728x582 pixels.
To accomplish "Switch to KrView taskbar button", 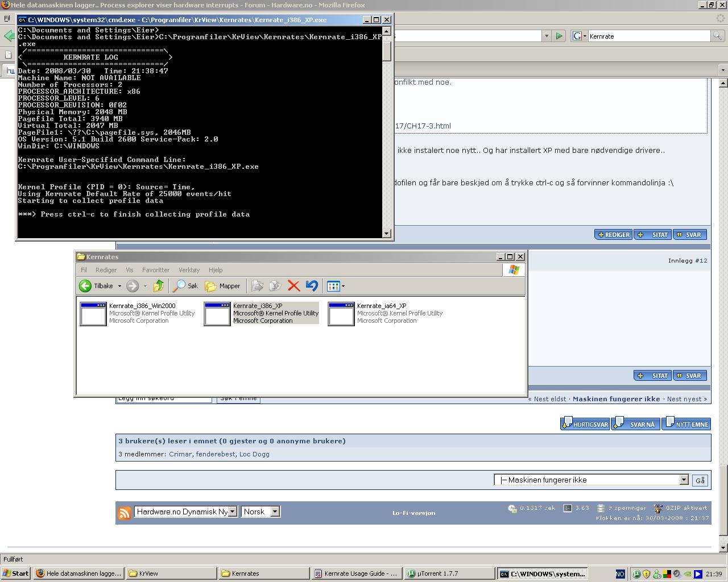I will pos(171,573).
